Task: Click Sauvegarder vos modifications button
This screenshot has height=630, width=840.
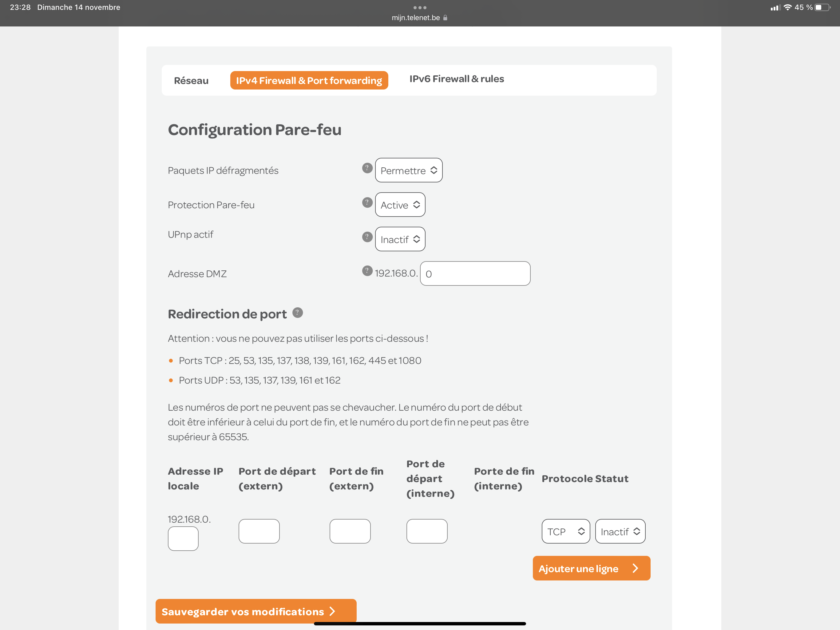Action: click(256, 611)
